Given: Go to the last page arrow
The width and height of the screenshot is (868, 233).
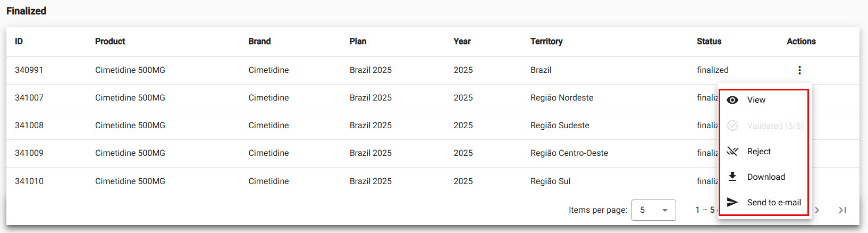Looking at the screenshot, I should click(x=842, y=210).
